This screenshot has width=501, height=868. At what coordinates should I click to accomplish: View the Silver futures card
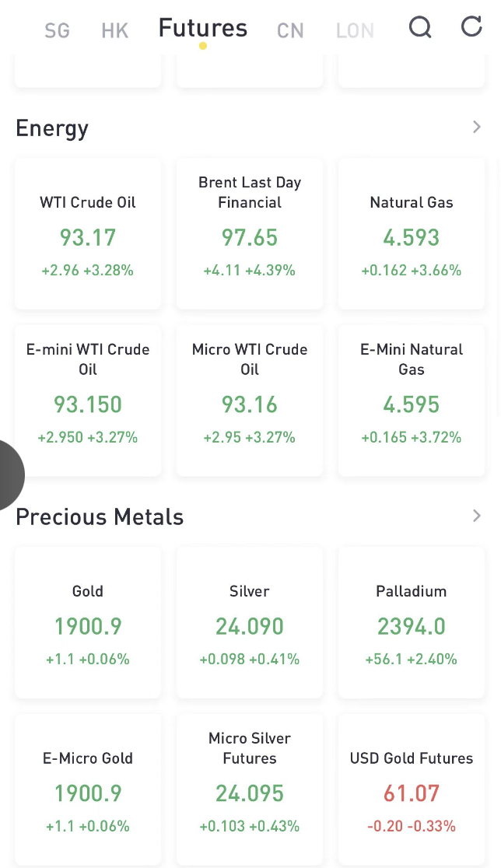250,623
